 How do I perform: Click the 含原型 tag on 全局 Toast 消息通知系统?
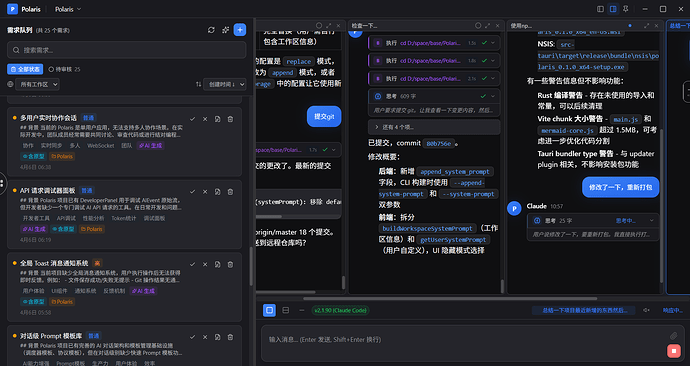[x=33, y=302]
